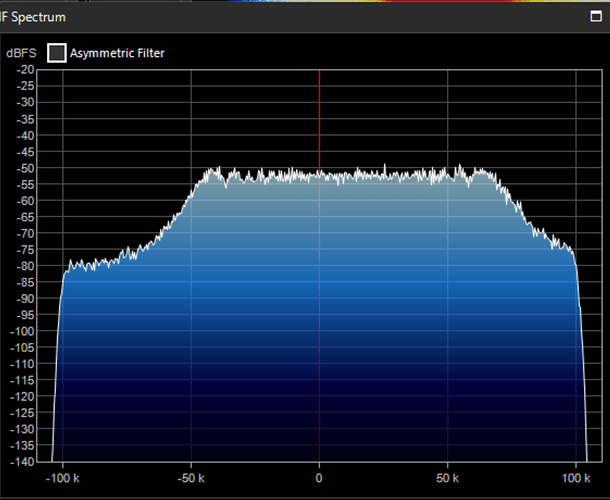Click the IF Spectrum panel title
This screenshot has width=610, height=500.
coord(36,16)
